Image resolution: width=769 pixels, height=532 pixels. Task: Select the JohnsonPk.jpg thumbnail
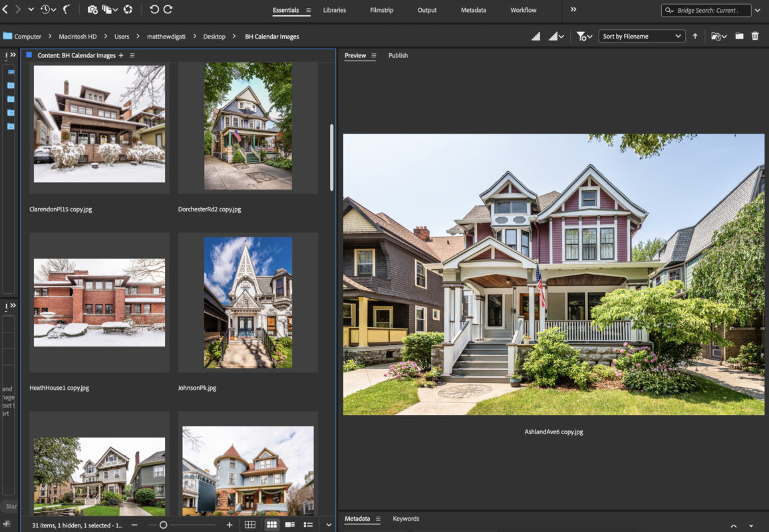click(247, 303)
